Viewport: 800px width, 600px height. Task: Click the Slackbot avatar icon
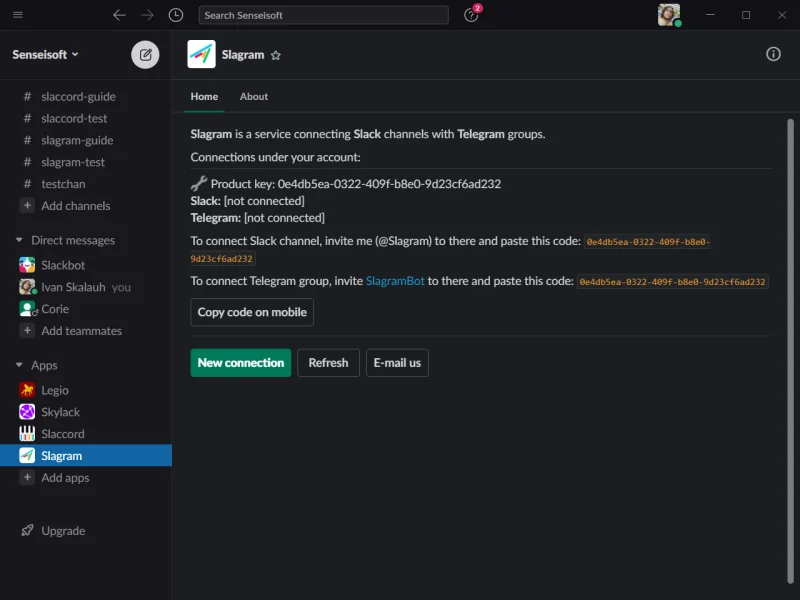pos(27,265)
